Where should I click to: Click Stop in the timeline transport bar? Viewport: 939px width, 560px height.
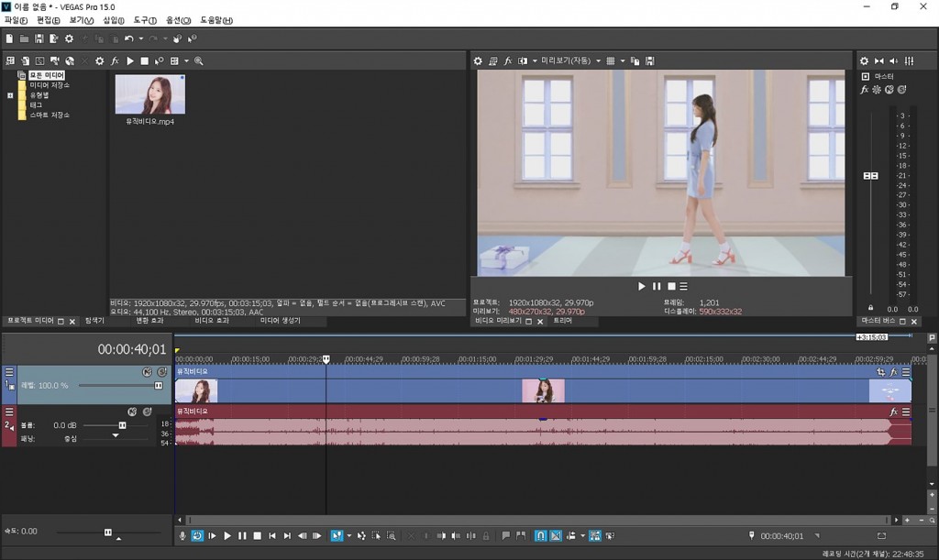258,535
